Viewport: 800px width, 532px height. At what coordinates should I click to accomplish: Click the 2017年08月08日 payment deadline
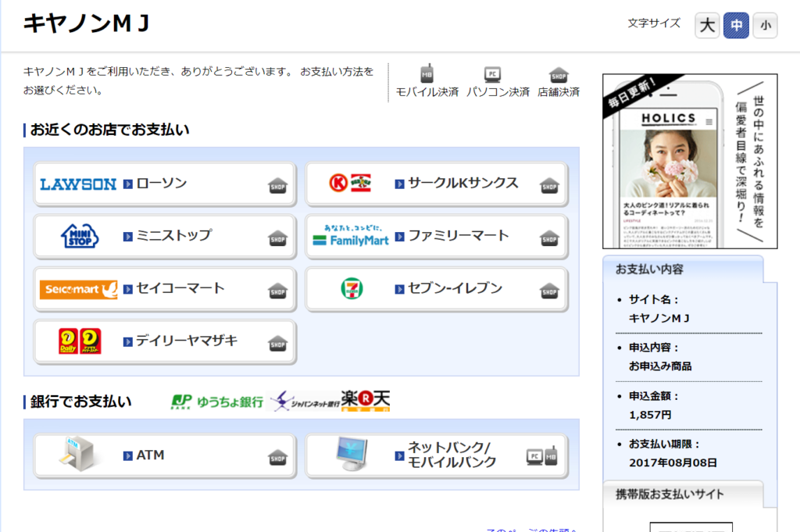point(673,462)
